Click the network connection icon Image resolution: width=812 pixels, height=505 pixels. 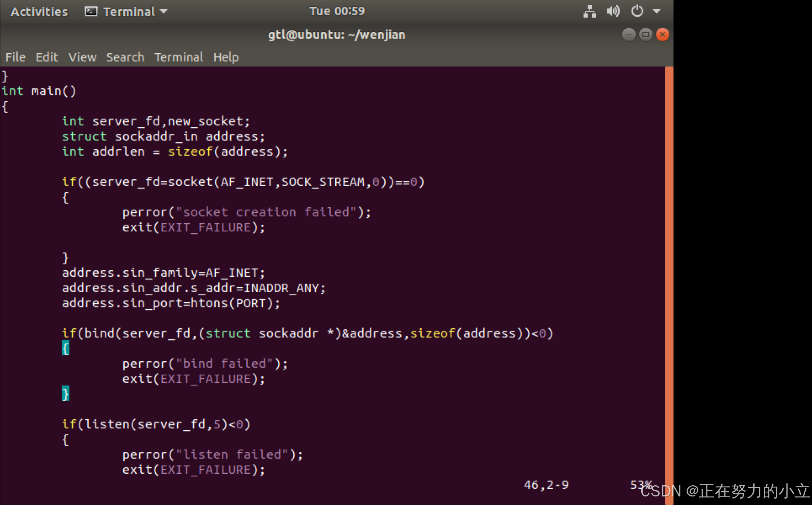[590, 12]
